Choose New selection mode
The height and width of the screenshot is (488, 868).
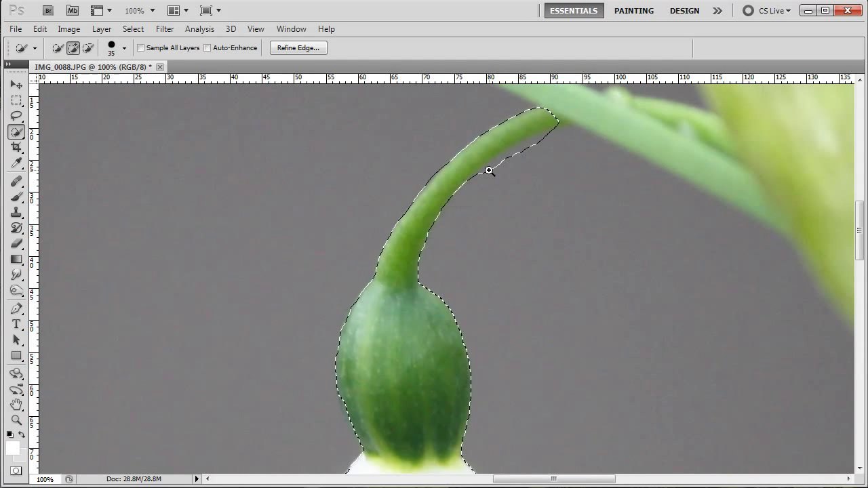pos(58,48)
